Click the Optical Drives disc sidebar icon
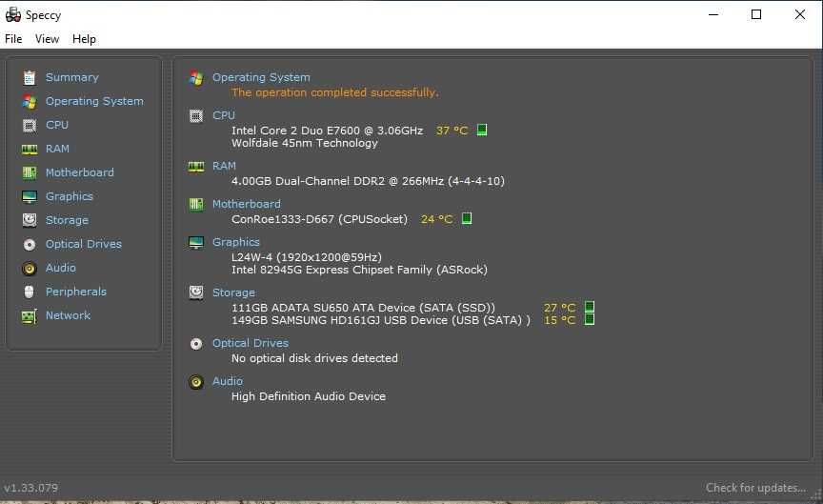Viewport: 823px width, 504px height. (x=30, y=245)
